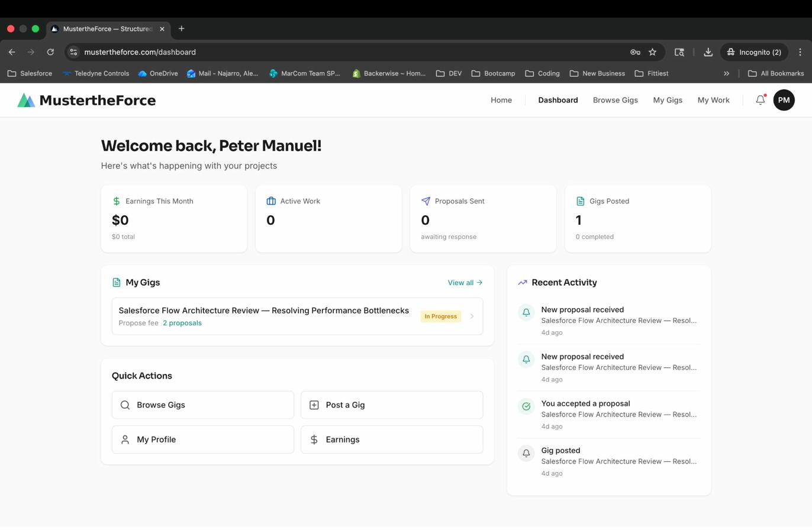Bookmark this page with the star icon
Image resolution: width=812 pixels, height=530 pixels.
[x=652, y=52]
